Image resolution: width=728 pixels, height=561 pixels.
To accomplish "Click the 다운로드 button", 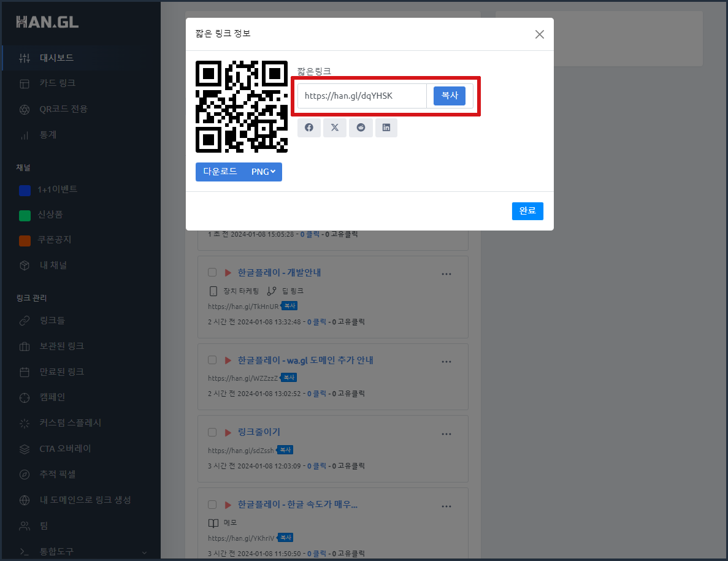I will coord(220,172).
